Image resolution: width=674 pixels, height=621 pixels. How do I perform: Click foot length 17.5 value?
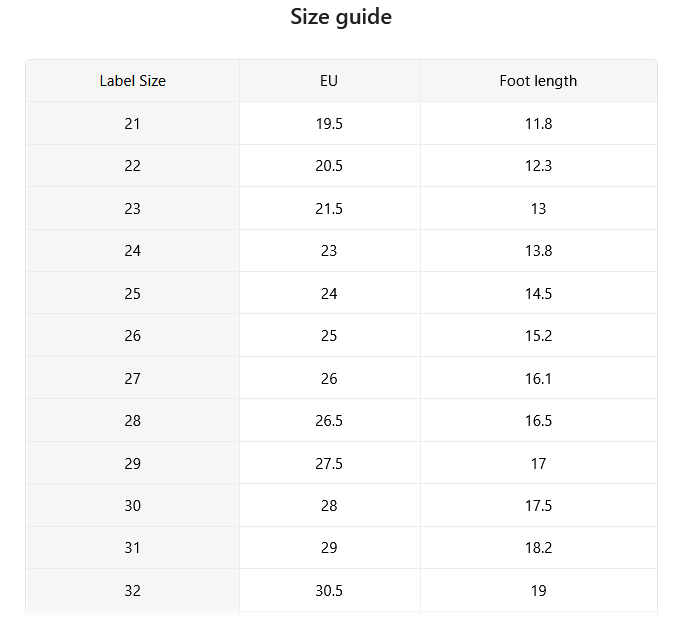click(539, 505)
